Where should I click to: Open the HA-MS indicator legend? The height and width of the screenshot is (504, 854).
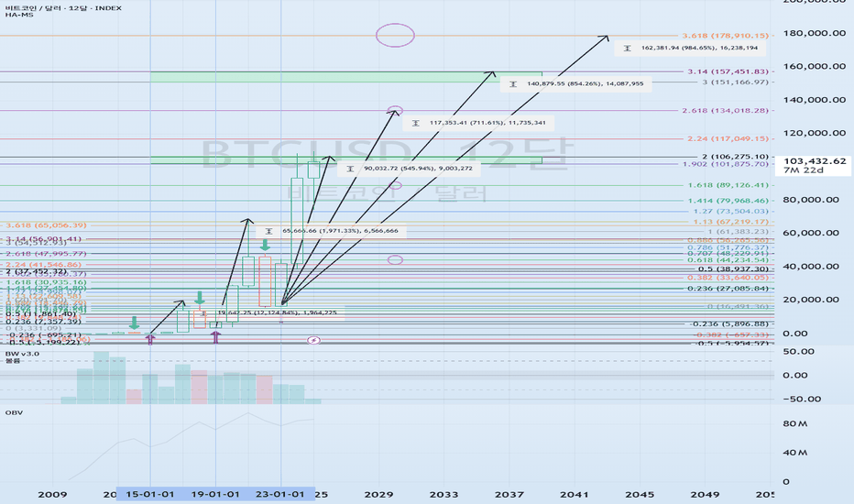pyautogui.click(x=19, y=16)
